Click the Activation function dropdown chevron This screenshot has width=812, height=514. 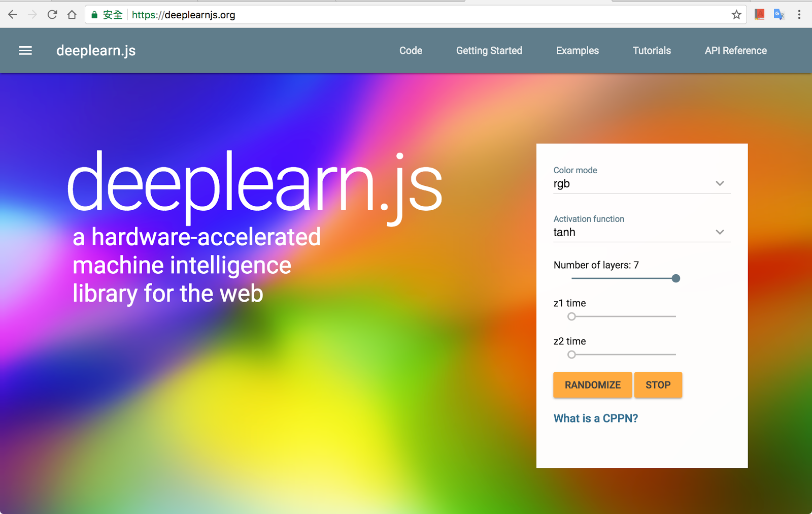[x=720, y=232]
